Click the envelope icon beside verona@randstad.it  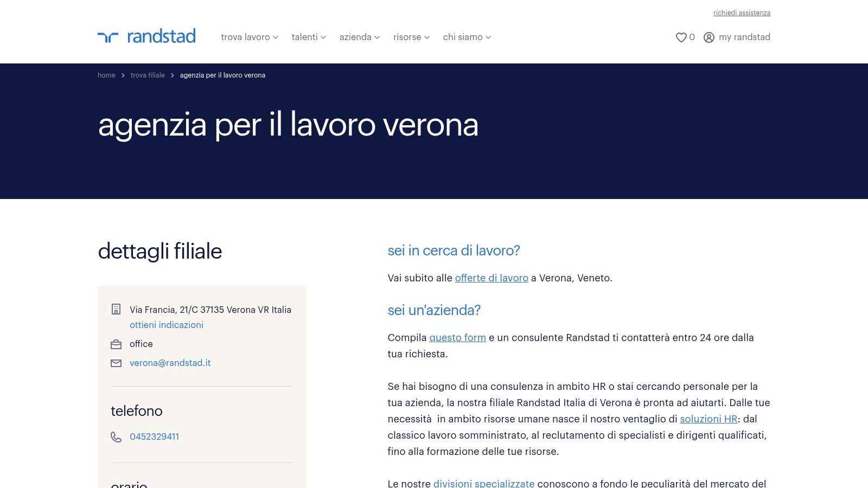116,363
